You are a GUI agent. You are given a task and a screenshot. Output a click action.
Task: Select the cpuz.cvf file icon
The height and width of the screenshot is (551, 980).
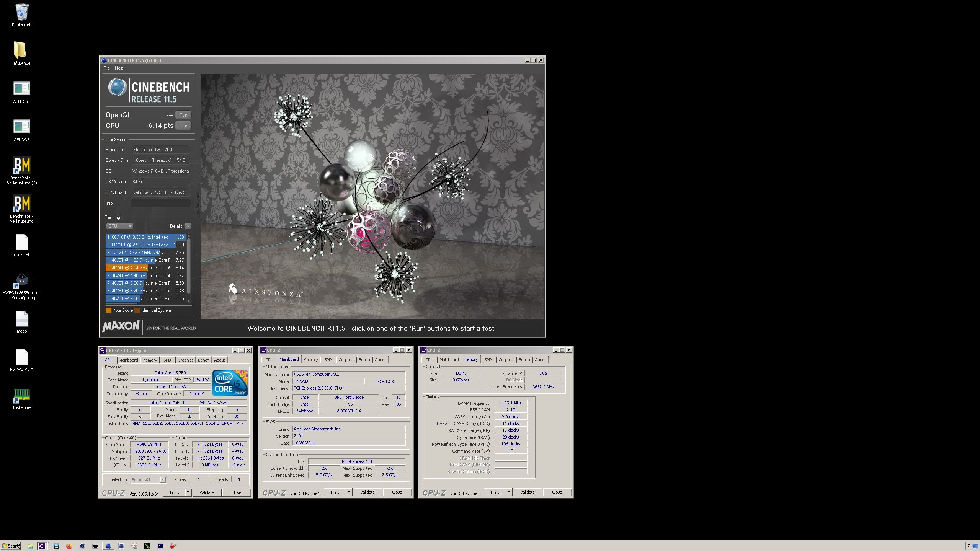point(22,245)
